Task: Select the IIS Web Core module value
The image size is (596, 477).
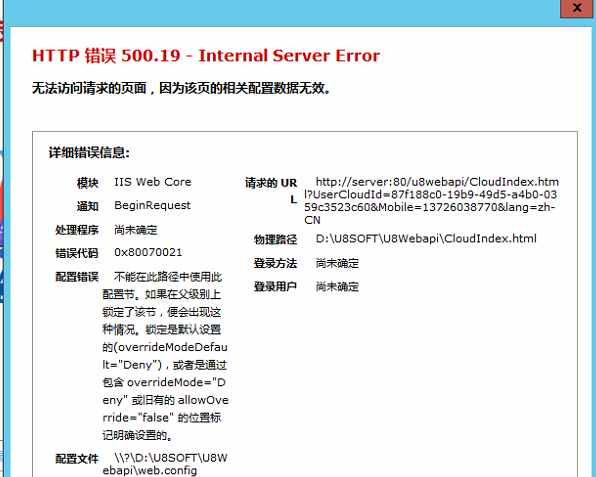Action: 153,182
